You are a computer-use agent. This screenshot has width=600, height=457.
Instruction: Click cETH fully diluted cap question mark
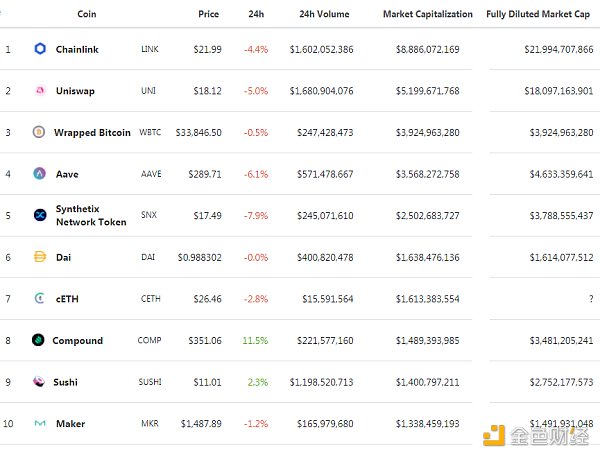coord(591,299)
